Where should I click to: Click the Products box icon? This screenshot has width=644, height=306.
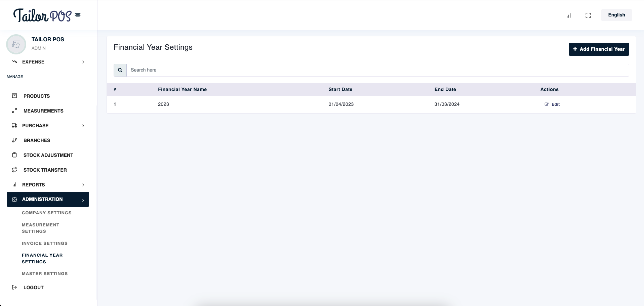14,96
